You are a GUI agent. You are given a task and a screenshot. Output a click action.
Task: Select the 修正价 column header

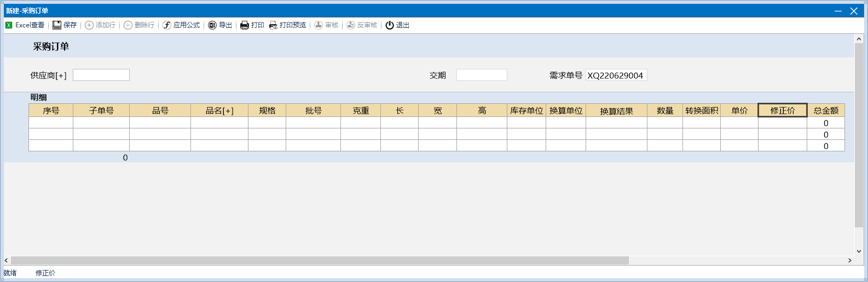[x=782, y=110]
